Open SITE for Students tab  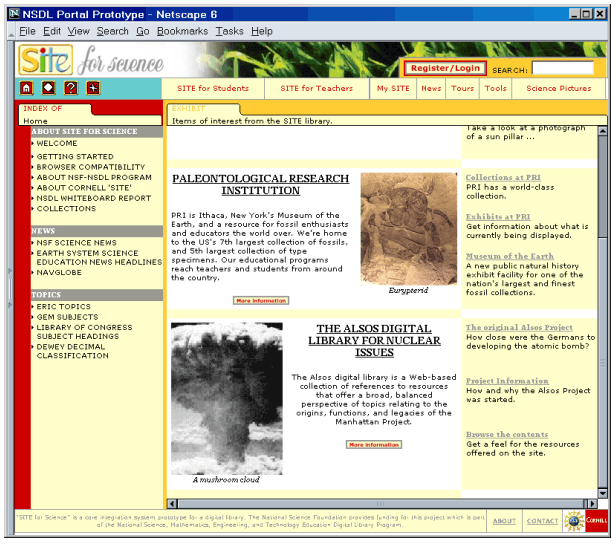click(x=213, y=88)
